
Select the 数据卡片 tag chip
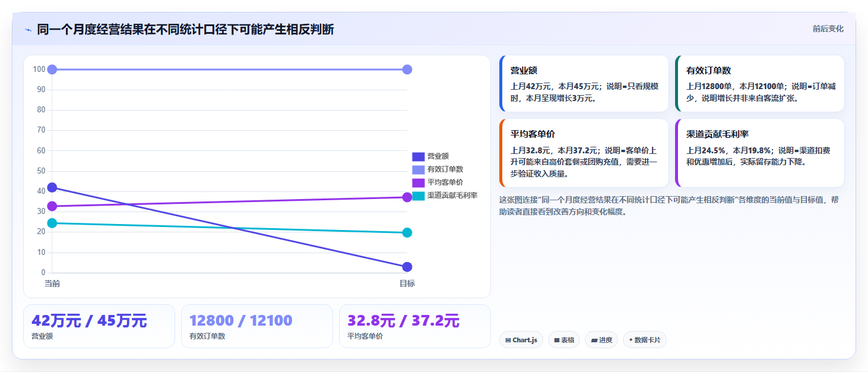[x=645, y=340]
